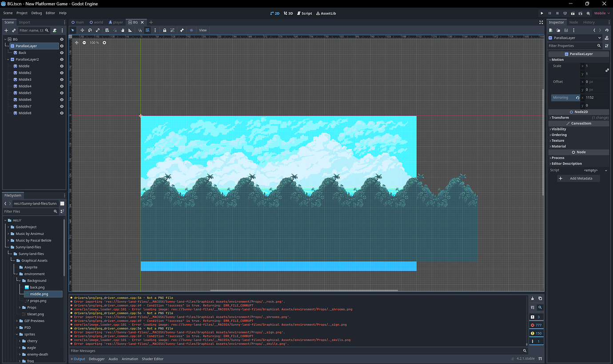Collapse the ParallaxLayer2 node in the scene tree
Viewport: 613px width, 364px height.
7,59
